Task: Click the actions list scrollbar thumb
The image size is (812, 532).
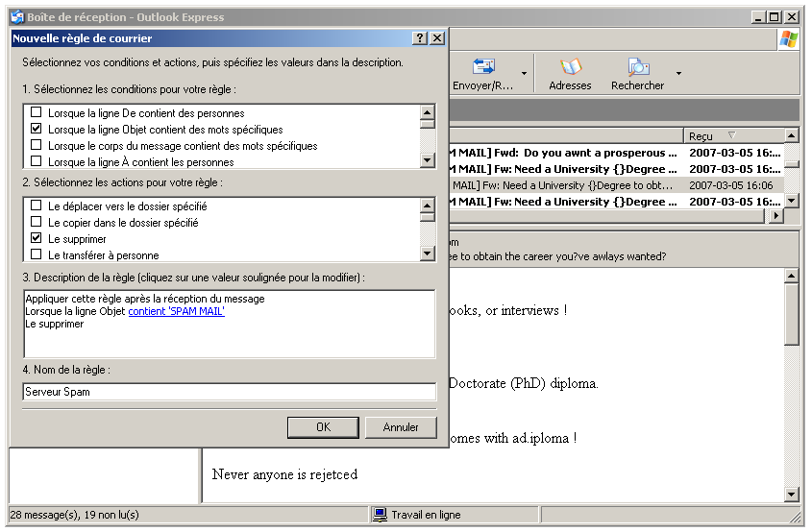Action: (x=428, y=217)
